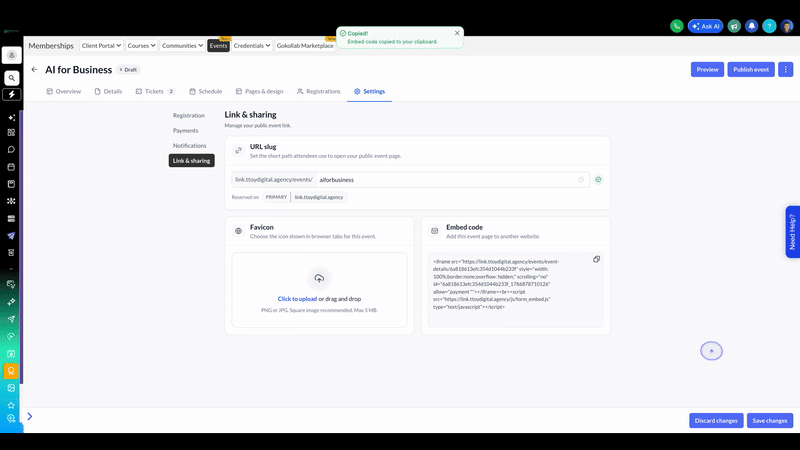The image size is (800, 450).
Task: Click the sidebar search magnifier icon
Action: click(x=11, y=78)
